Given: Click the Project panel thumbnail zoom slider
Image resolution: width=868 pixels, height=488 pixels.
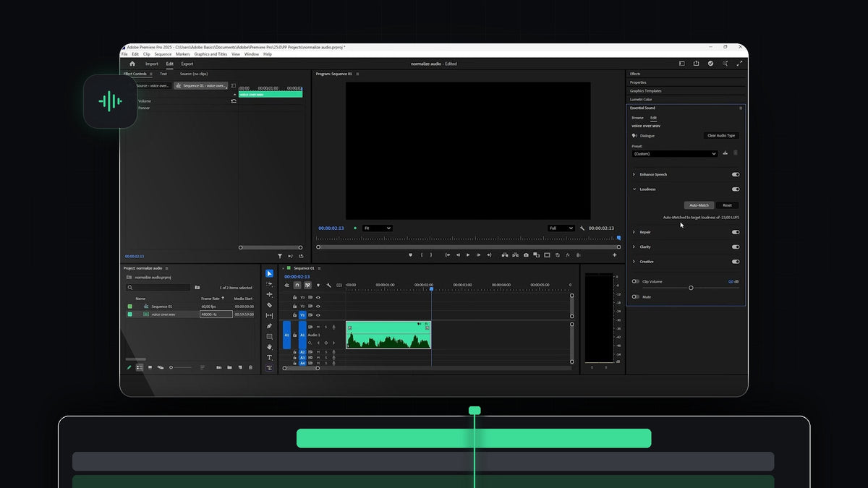Looking at the screenshot, I should click(182, 367).
